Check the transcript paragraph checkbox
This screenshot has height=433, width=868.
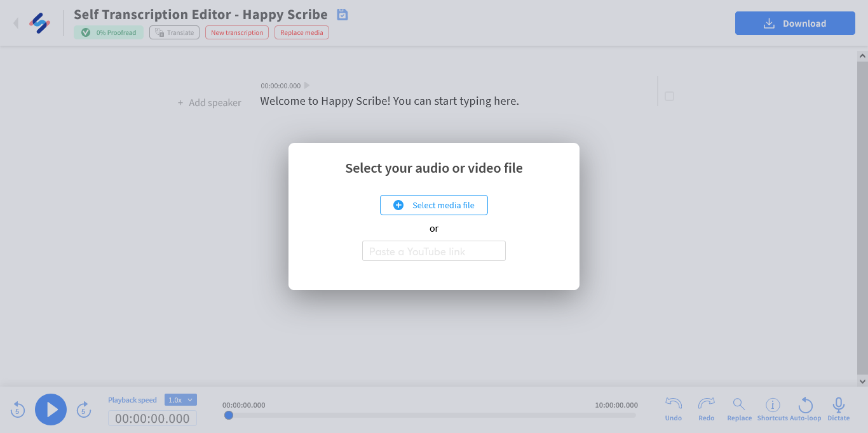(669, 97)
